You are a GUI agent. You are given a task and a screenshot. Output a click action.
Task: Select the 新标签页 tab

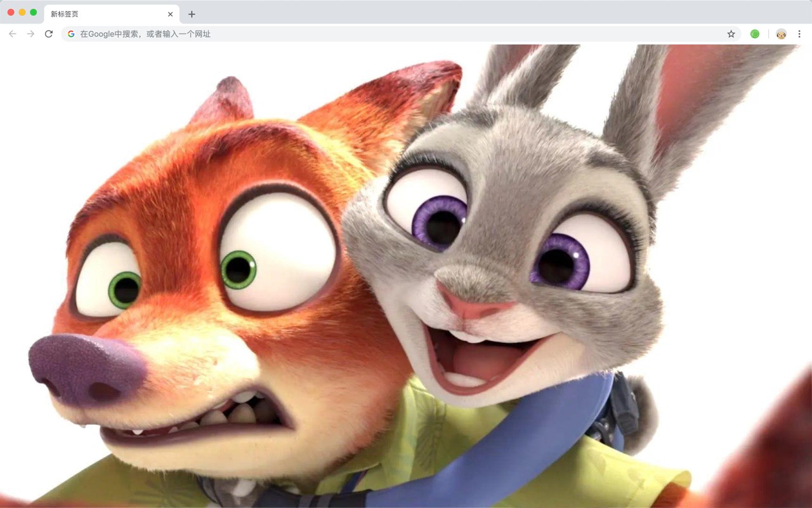tap(112, 14)
